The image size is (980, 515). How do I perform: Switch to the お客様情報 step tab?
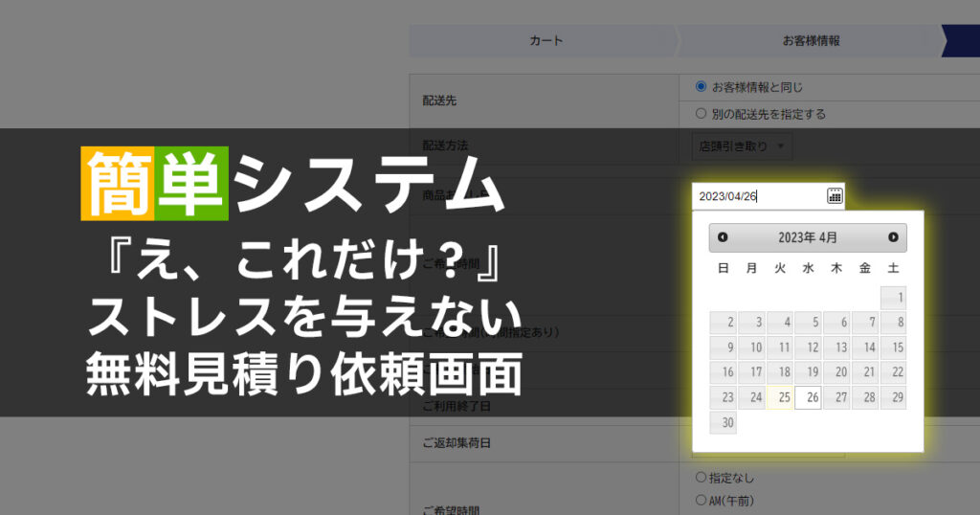[x=811, y=40]
